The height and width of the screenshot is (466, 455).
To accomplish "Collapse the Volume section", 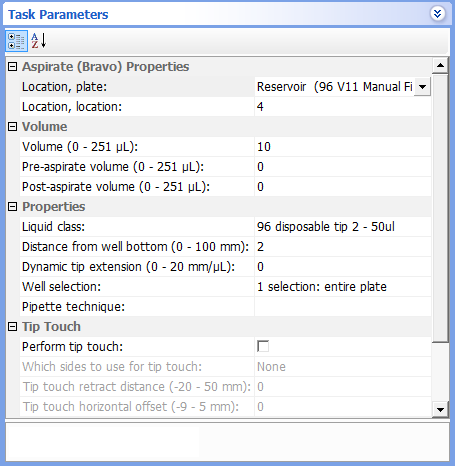I will click(12, 127).
